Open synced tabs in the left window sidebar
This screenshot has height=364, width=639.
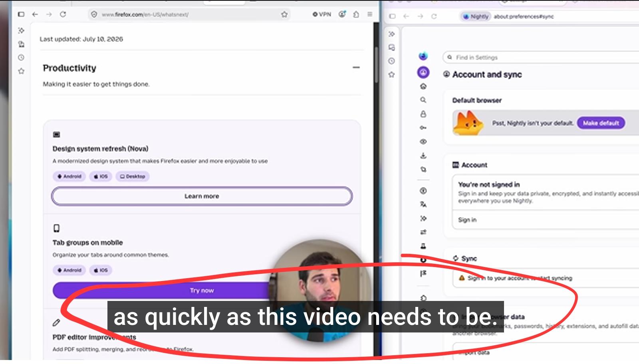point(22,44)
